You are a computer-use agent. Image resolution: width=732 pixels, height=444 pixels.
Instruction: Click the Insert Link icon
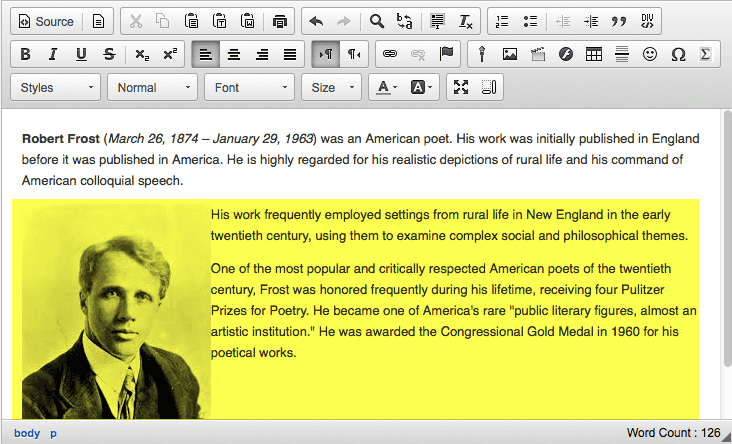(390, 54)
